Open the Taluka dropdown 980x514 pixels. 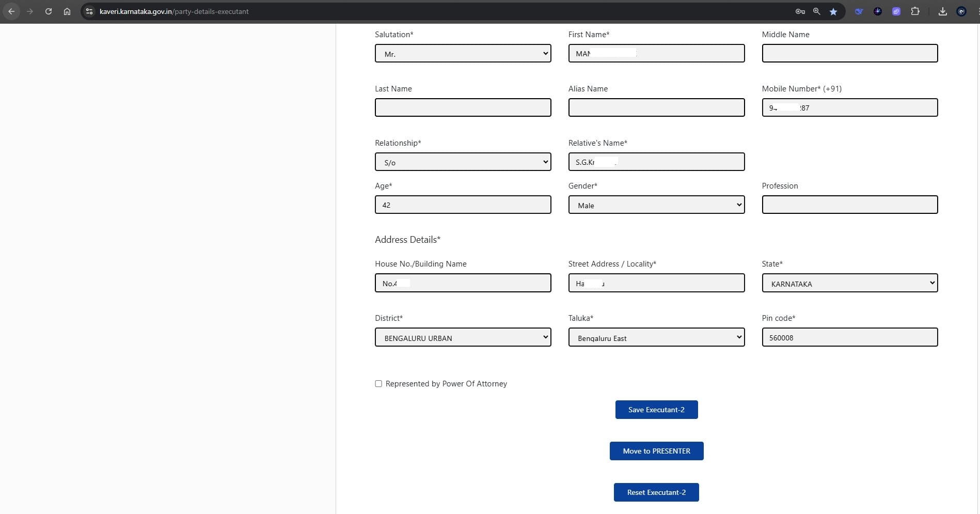[x=656, y=338]
